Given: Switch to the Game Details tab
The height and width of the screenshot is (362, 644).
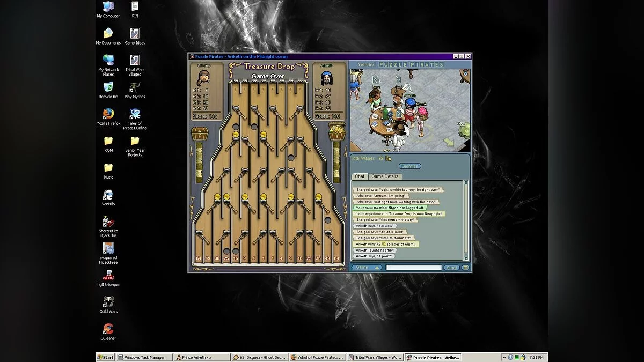Looking at the screenshot, I should coord(385,176).
